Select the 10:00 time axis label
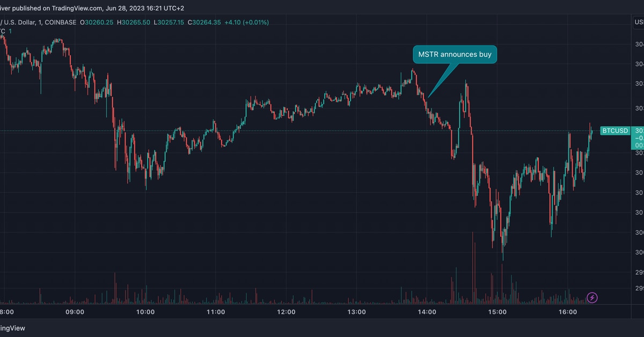Screen dimensions: 644x337 [x=145, y=312]
